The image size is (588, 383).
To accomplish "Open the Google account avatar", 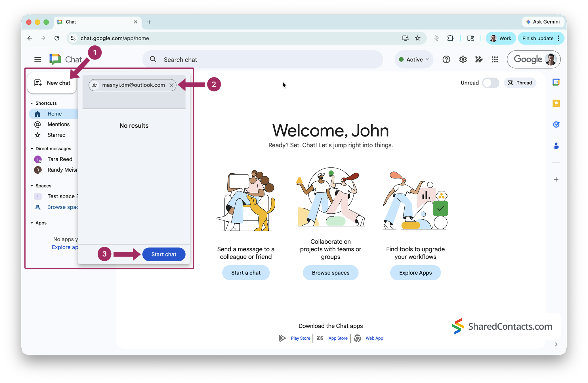I will pyautogui.click(x=551, y=60).
